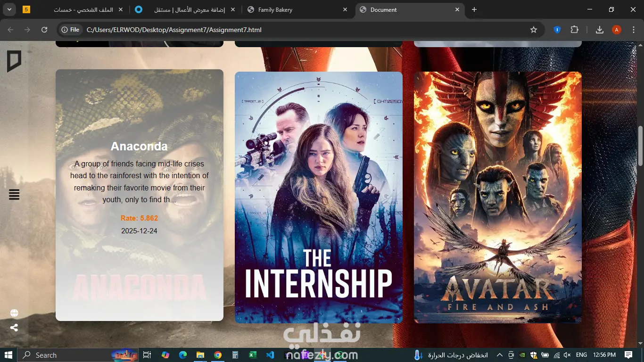Screen dimensions: 644x362
Task: Click the Anaconda movie title
Action: (x=139, y=146)
